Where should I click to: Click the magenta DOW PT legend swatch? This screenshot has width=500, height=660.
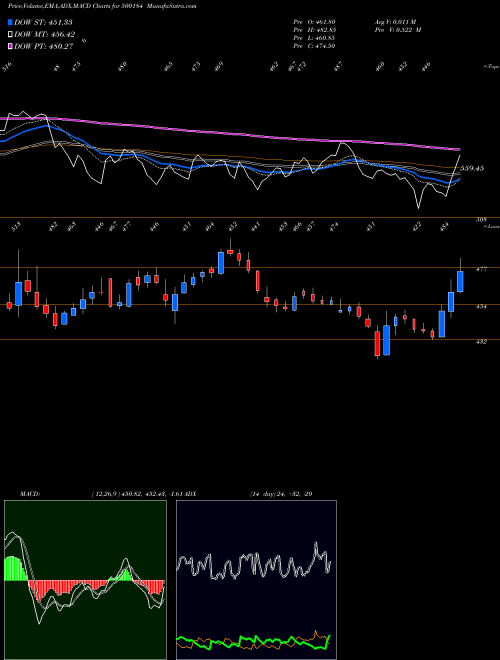point(11,46)
